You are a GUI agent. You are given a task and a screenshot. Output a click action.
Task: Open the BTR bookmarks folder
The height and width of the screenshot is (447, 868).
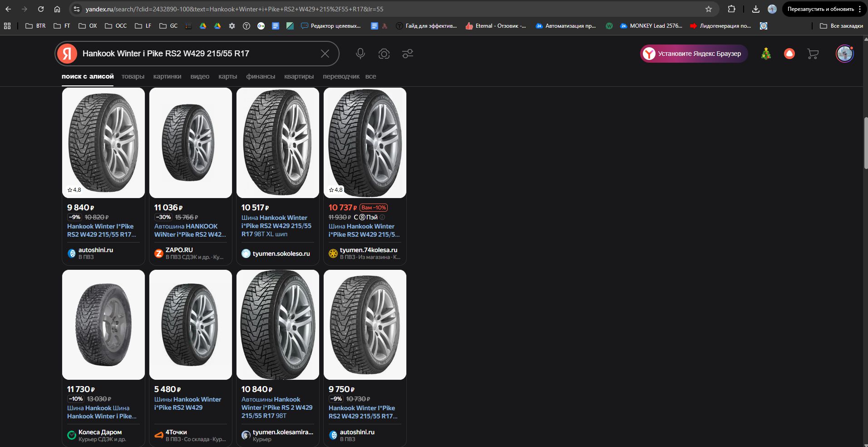(x=36, y=26)
